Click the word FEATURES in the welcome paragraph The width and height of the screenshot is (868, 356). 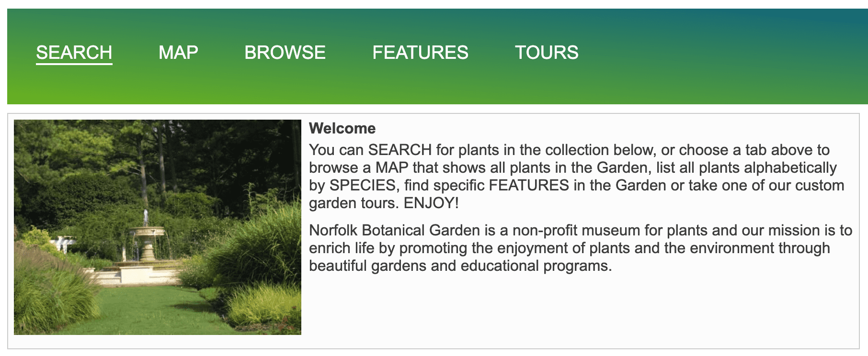[x=528, y=185]
